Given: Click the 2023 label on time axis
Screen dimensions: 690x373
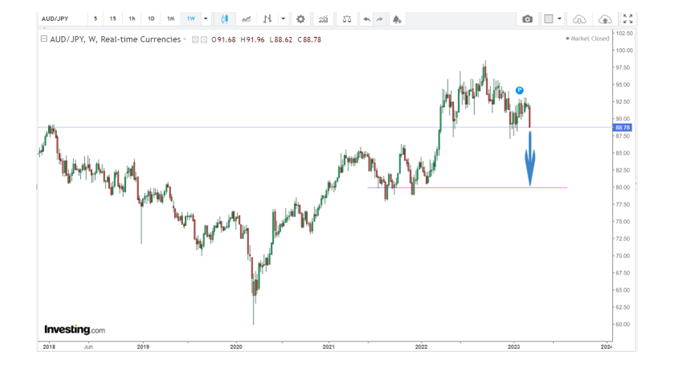Looking at the screenshot, I should click(514, 347).
